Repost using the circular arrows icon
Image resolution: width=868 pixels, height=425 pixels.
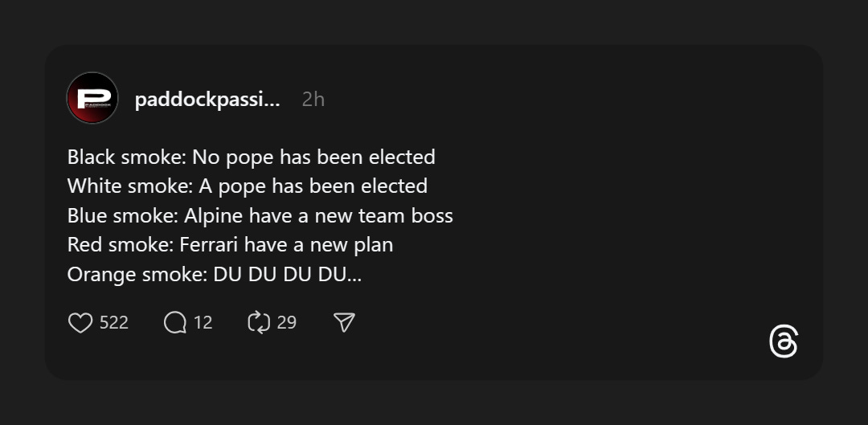click(259, 323)
